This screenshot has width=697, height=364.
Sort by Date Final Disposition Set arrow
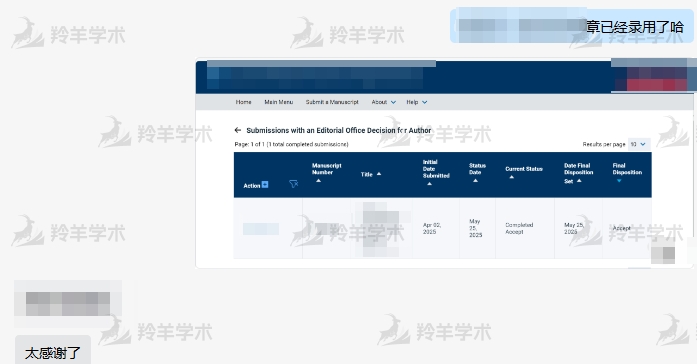coord(579,181)
